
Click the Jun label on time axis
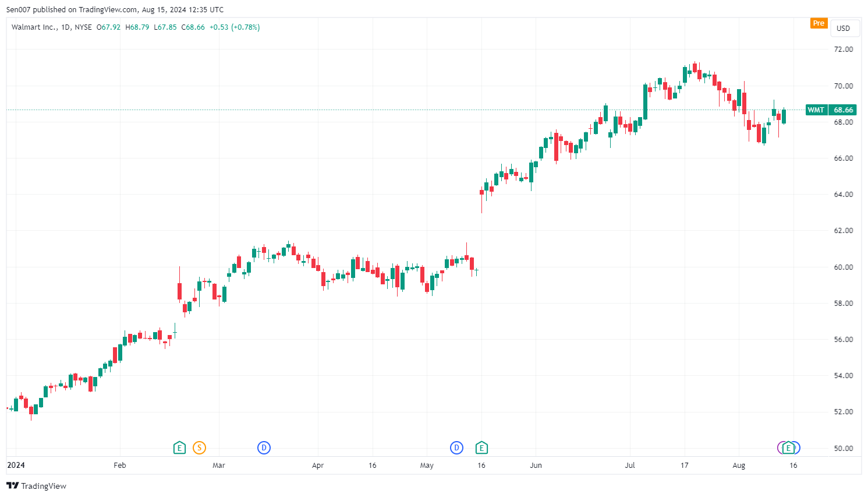(536, 465)
